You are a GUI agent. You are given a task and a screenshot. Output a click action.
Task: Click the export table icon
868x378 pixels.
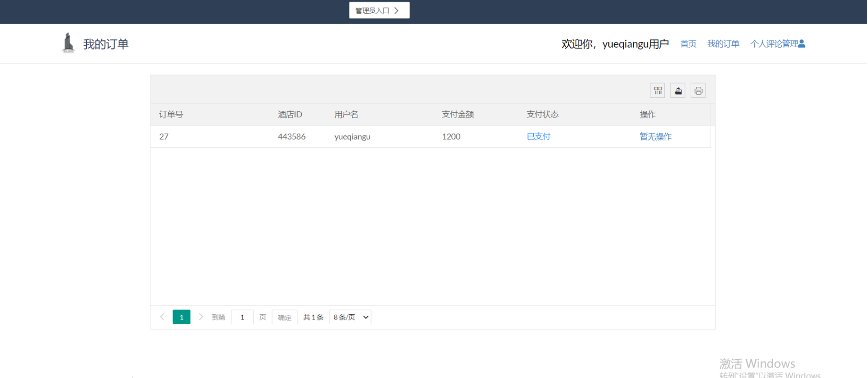pyautogui.click(x=678, y=91)
